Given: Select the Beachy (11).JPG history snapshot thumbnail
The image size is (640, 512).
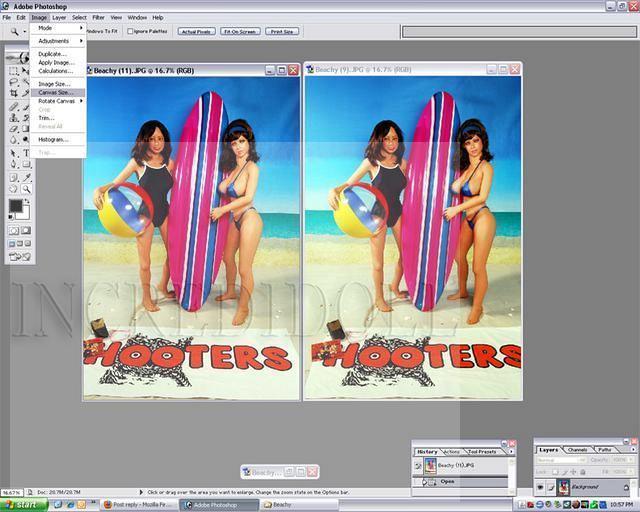Looking at the screenshot, I should tap(430, 465).
